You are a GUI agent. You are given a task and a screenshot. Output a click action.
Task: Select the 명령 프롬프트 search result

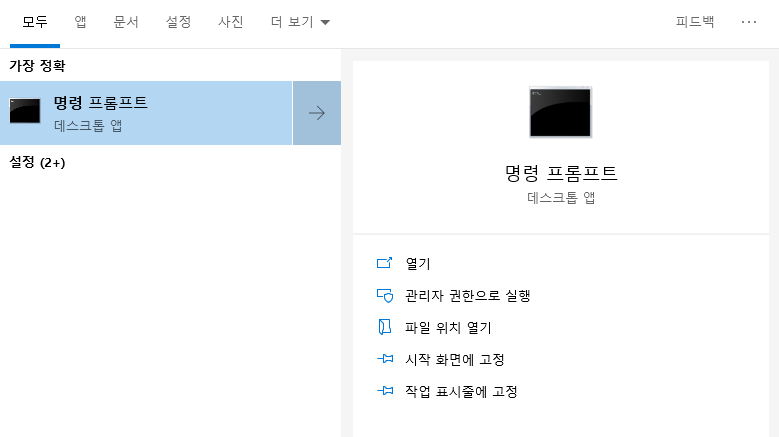146,113
